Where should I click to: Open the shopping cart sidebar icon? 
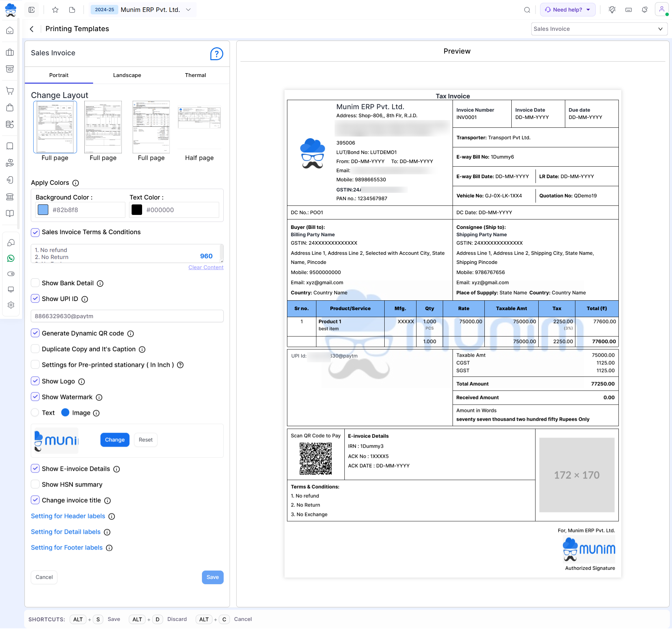pyautogui.click(x=10, y=91)
